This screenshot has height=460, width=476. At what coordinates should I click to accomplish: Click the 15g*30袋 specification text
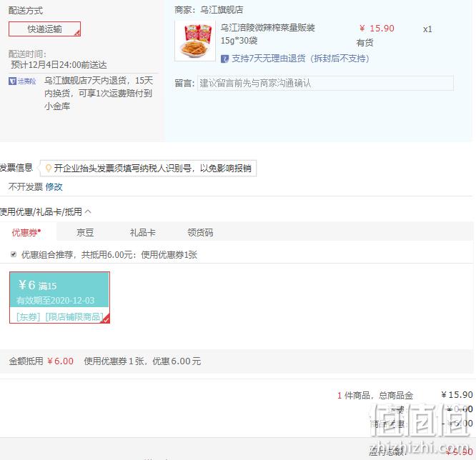239,40
